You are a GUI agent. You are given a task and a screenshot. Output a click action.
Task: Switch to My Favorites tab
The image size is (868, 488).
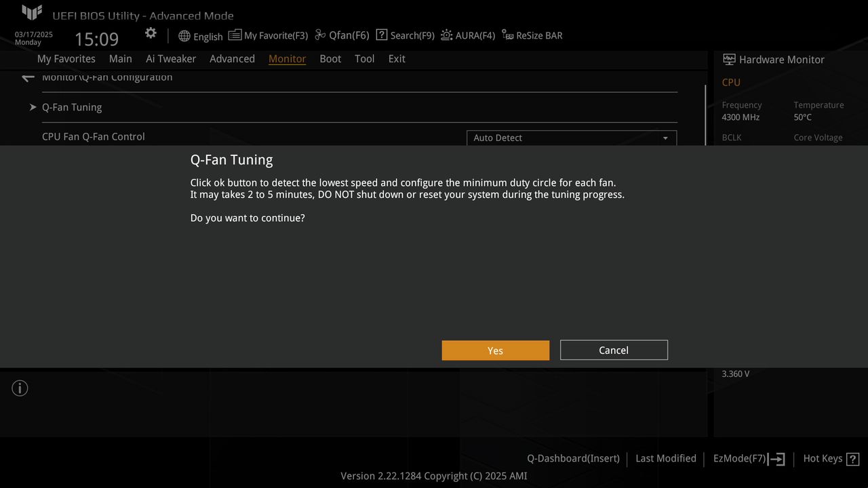[66, 59]
